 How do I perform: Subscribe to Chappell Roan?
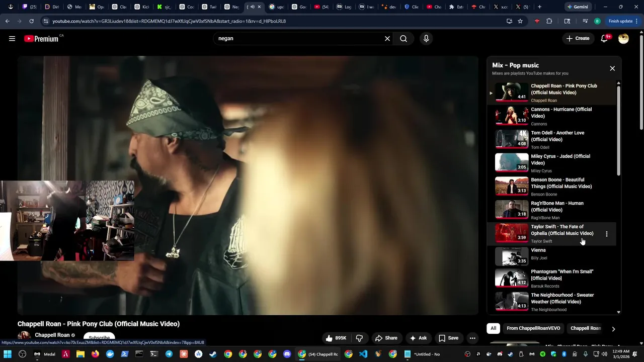coord(99,337)
